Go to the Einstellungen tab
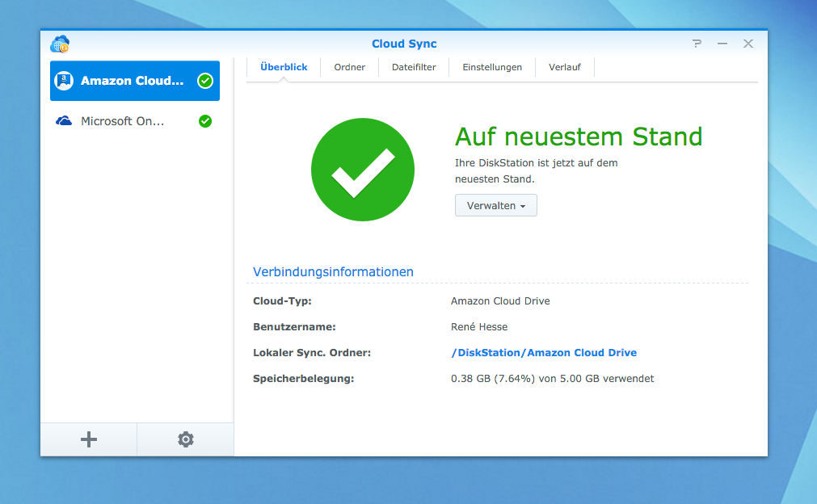Screen dimensions: 817x504 tap(492, 67)
